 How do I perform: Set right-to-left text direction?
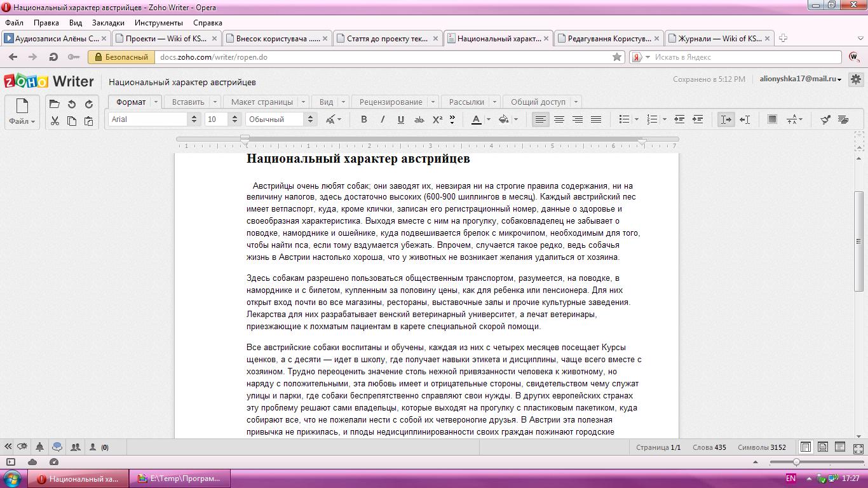pyautogui.click(x=745, y=119)
